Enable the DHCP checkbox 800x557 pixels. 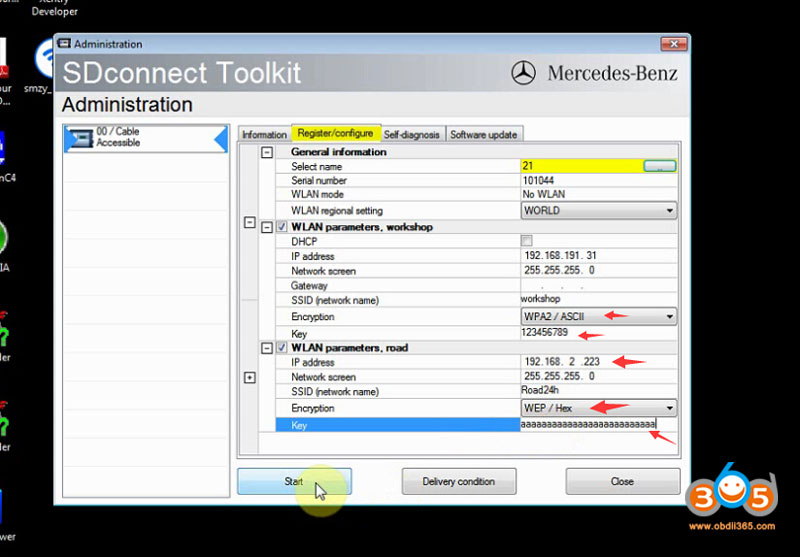[x=527, y=241]
